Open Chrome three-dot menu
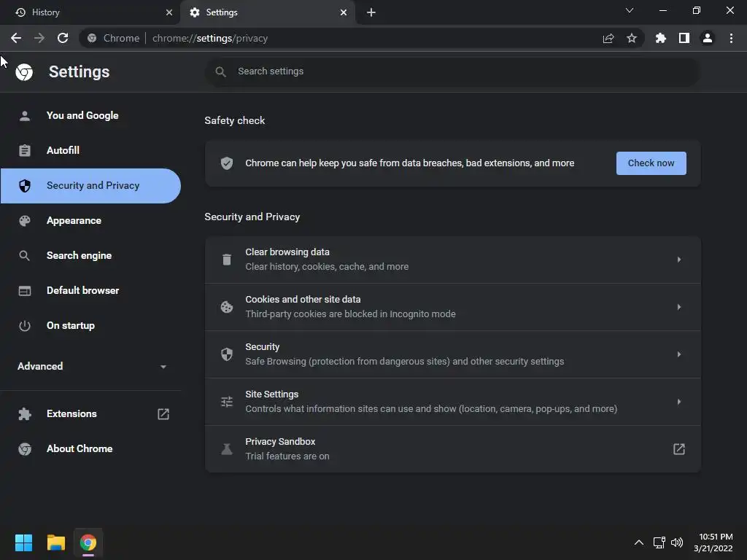The width and height of the screenshot is (747, 560). pyautogui.click(x=731, y=38)
